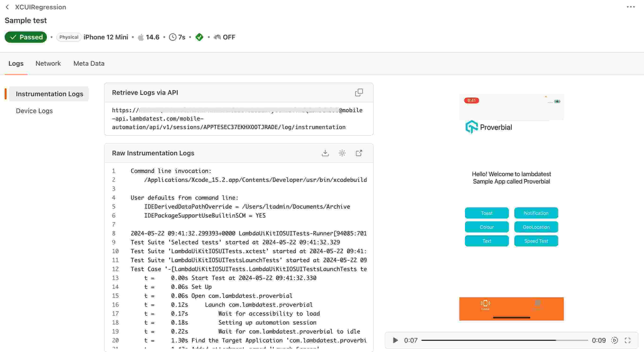Click the tunnel OFF indicator
The height and width of the screenshot is (352, 644).
pyautogui.click(x=224, y=37)
